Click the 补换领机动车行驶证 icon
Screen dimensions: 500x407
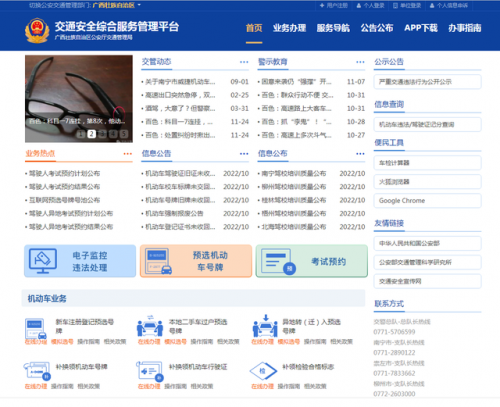[x=150, y=371]
